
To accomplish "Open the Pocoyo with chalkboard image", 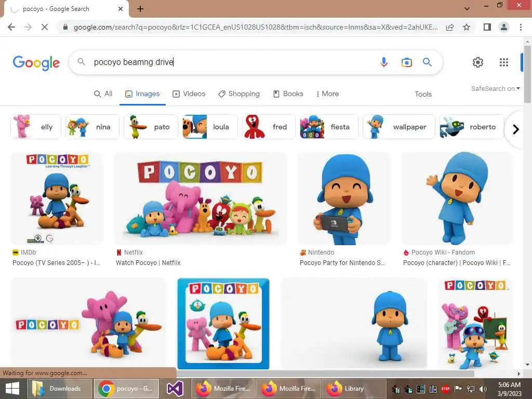I will pyautogui.click(x=475, y=324).
